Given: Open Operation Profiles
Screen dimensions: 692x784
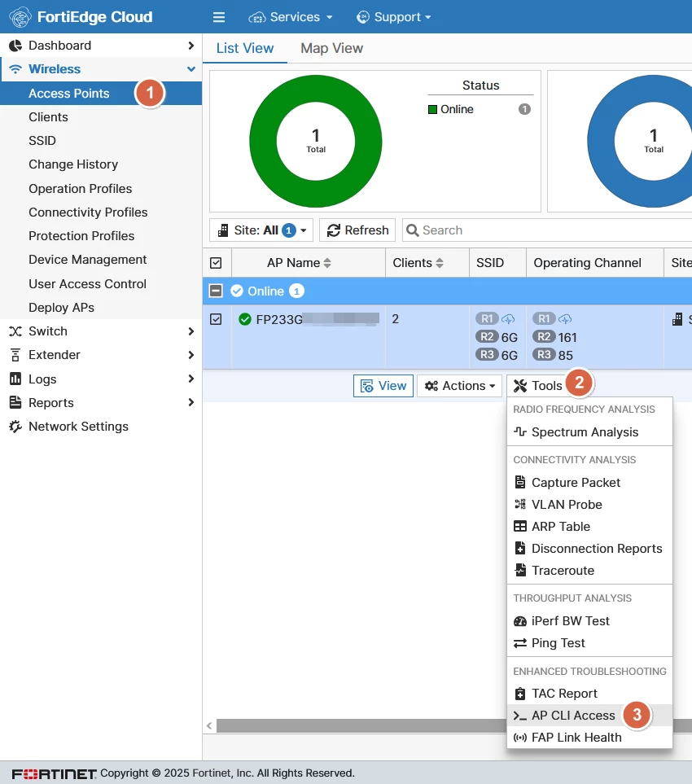Looking at the screenshot, I should click(x=80, y=189).
